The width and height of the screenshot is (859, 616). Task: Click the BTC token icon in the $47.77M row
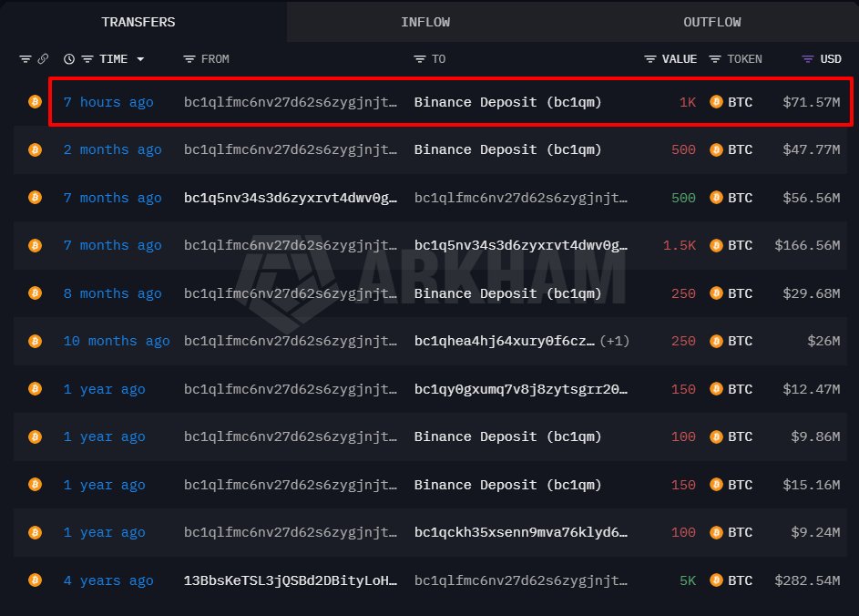tap(716, 149)
